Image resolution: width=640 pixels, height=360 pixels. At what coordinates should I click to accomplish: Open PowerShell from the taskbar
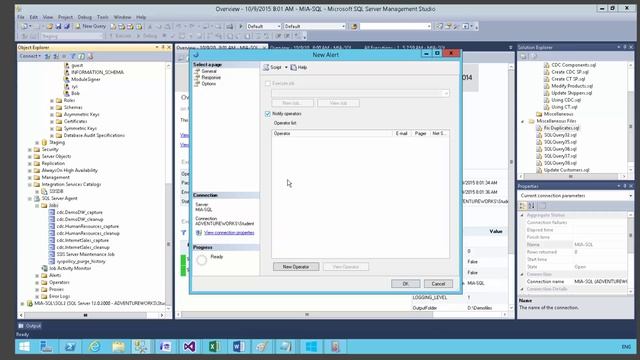70,347
